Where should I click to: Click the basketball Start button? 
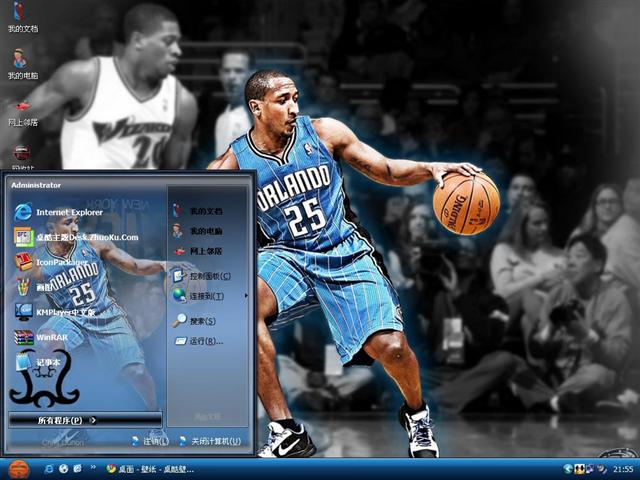19,469
